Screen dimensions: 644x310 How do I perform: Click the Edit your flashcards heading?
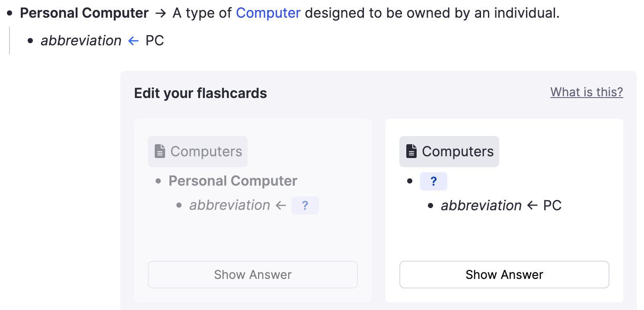pos(201,93)
